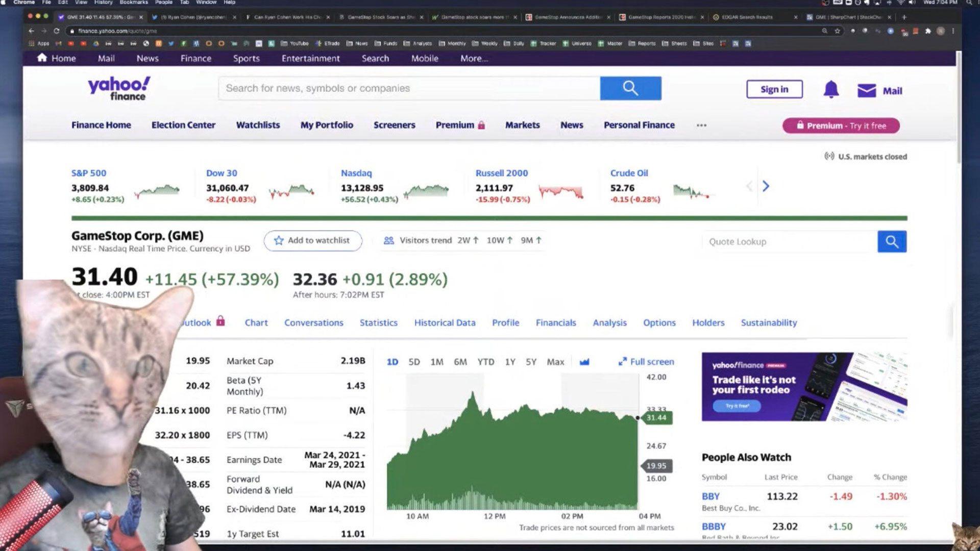
Task: Select the 1D chart range
Action: (x=392, y=362)
